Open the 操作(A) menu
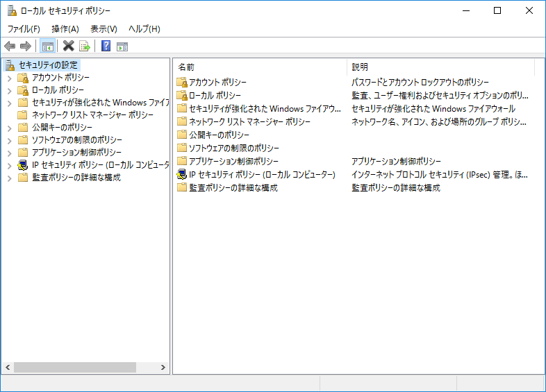This screenshot has height=392, width=546. (x=65, y=28)
